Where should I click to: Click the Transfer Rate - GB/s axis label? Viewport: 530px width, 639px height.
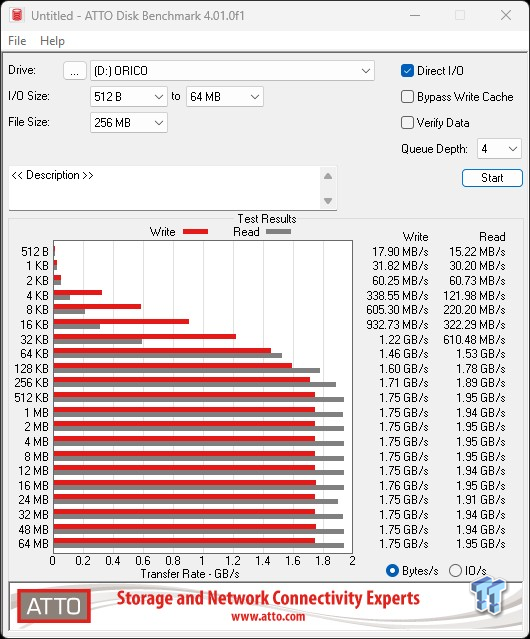pos(190,574)
